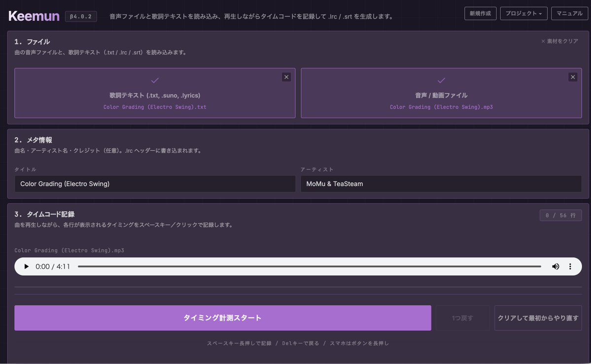Click the Keemun logo
The image size is (591, 364).
coord(34,16)
